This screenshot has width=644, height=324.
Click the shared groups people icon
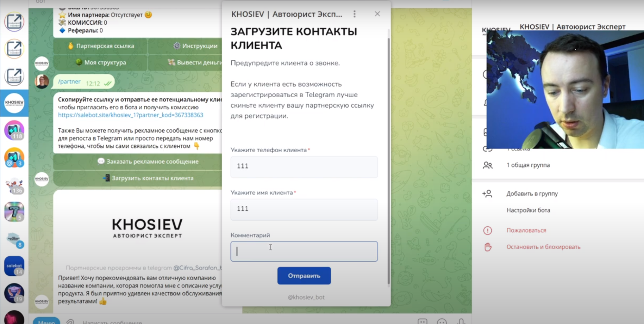coord(488,165)
